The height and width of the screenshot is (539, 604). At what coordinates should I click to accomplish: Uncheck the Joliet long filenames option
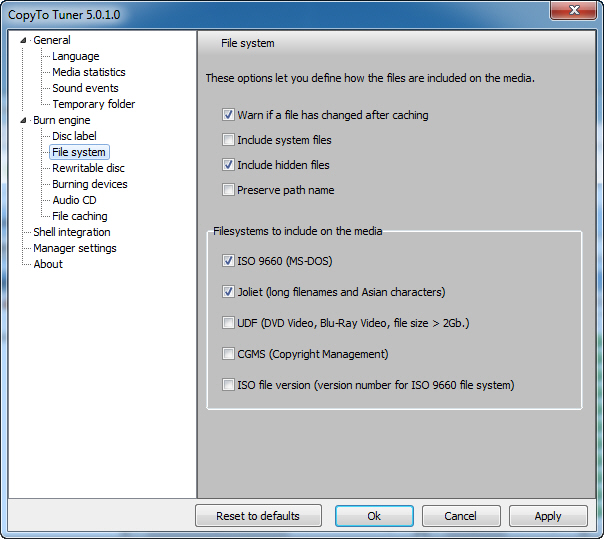229,292
